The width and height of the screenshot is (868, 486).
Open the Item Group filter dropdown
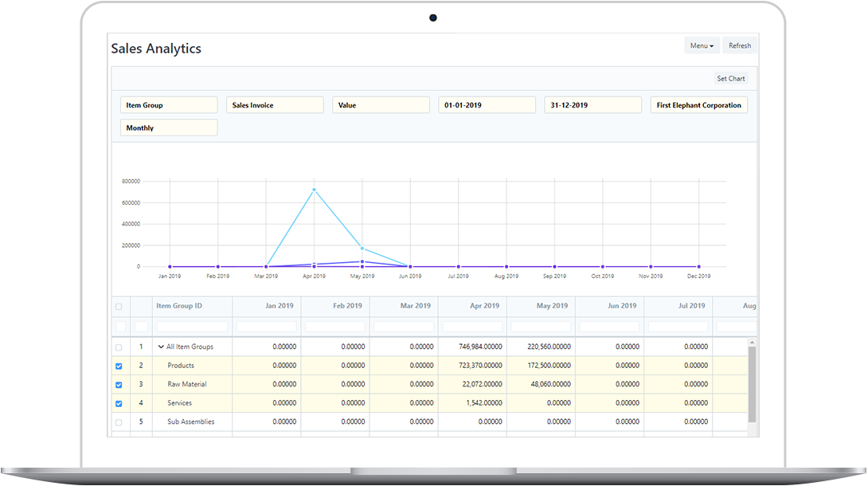tap(168, 104)
